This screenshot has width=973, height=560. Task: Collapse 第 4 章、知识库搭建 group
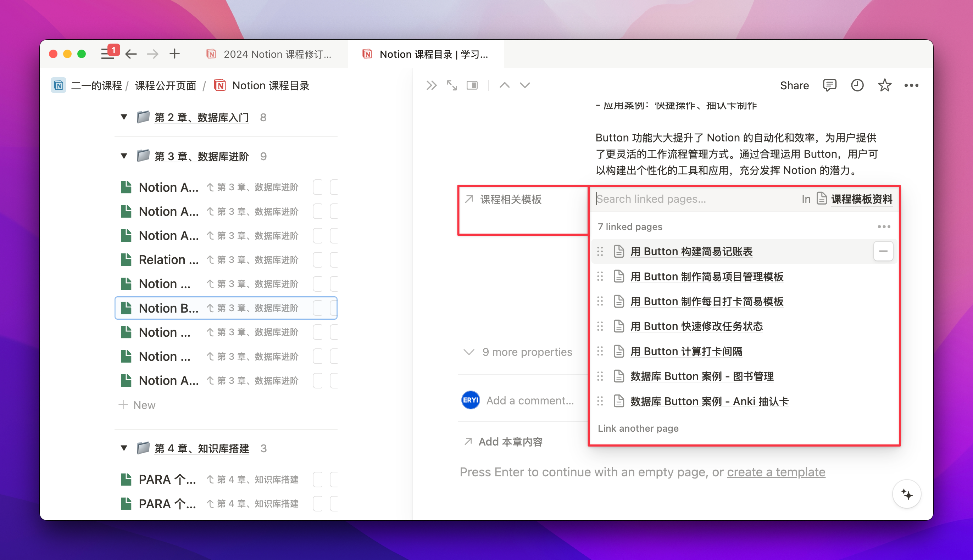pyautogui.click(x=124, y=448)
